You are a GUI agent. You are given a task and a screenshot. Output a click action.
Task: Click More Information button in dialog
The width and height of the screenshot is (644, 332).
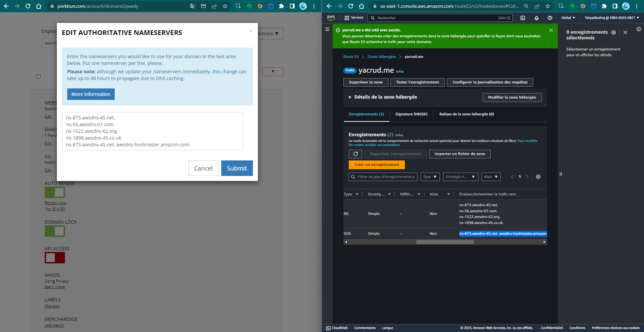coord(91,94)
